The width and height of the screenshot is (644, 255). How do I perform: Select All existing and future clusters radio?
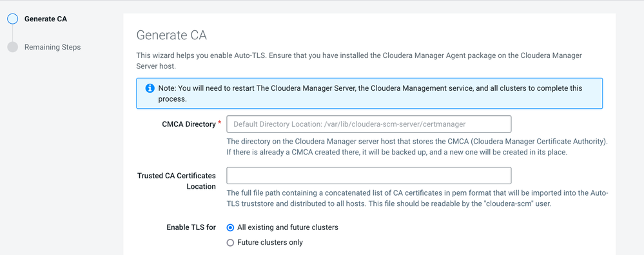tap(230, 227)
